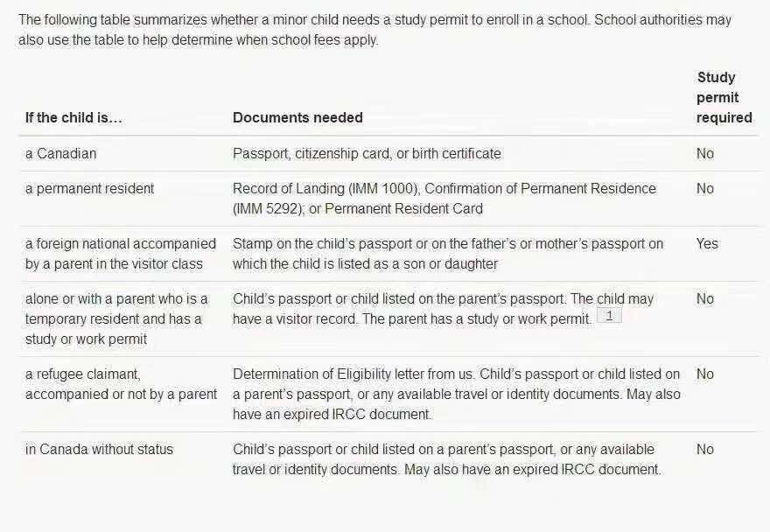Click 'a foreign national accompanied' row label

pos(120,244)
